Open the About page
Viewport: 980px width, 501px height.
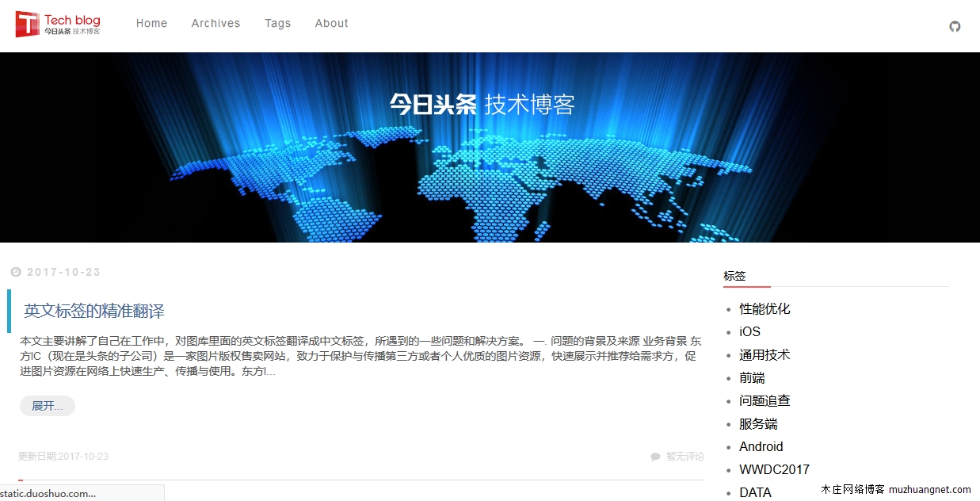click(x=331, y=23)
